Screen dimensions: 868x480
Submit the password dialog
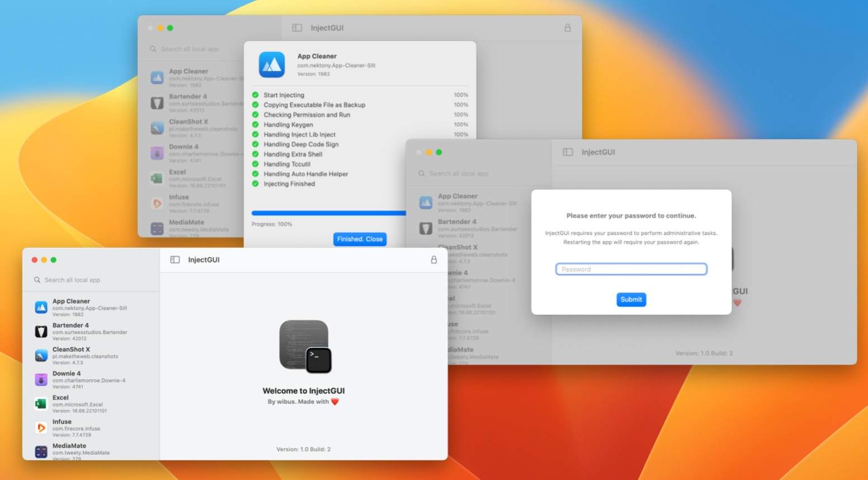pyautogui.click(x=631, y=299)
